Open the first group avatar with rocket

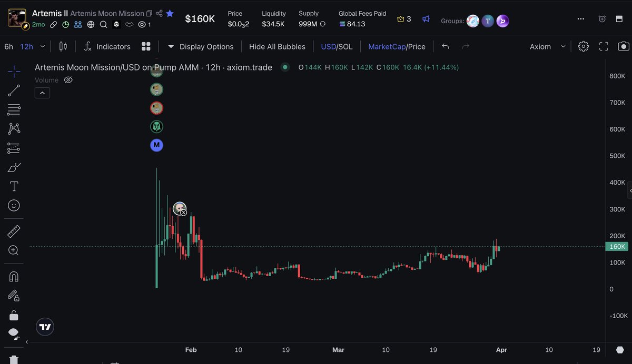click(x=473, y=21)
